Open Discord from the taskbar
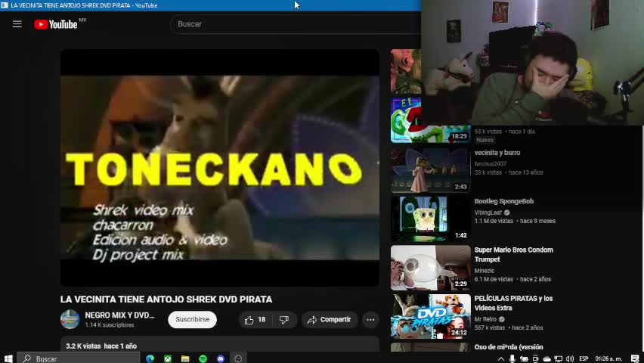Screen dimensions: 644x363 click(221, 358)
